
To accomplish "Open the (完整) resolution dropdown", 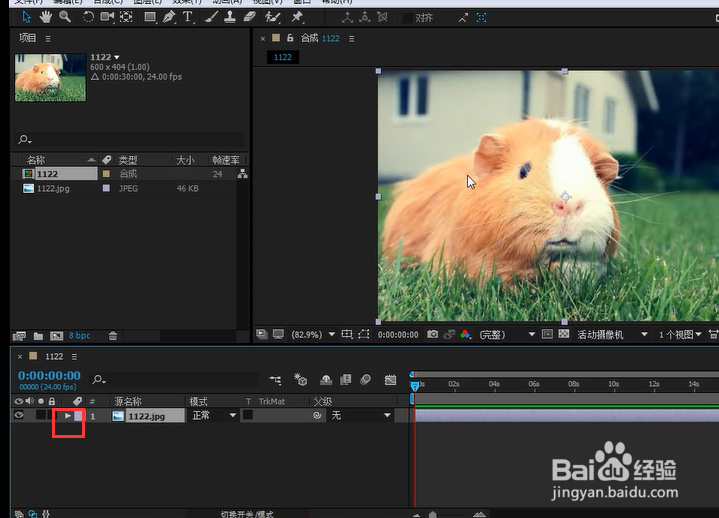I will (507, 335).
